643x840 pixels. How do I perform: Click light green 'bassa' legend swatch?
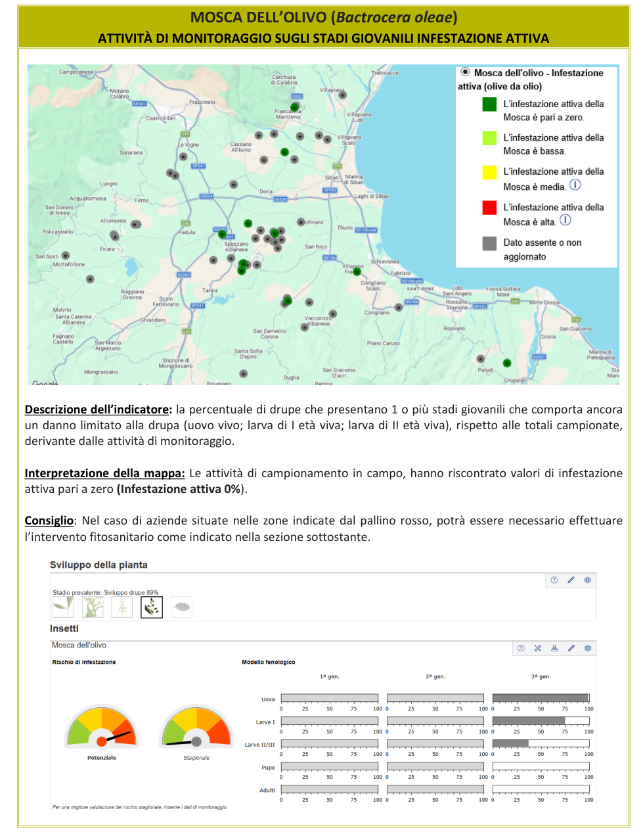(x=489, y=138)
